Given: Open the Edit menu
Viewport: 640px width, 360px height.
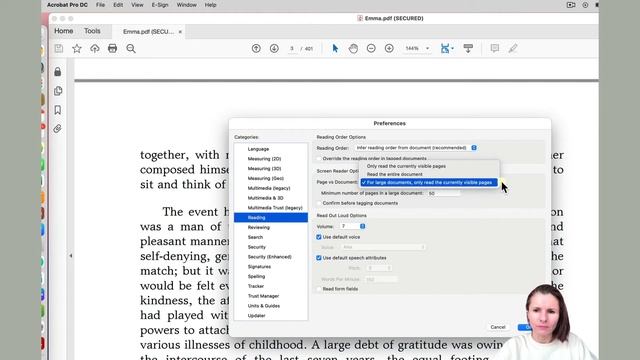Looking at the screenshot, I should point(118,5).
